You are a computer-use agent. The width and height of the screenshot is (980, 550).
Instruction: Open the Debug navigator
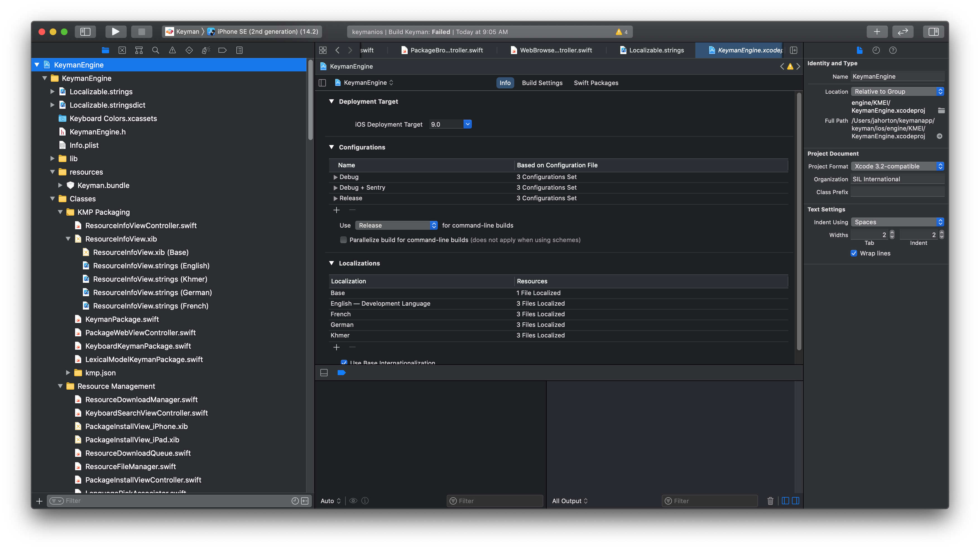click(206, 50)
